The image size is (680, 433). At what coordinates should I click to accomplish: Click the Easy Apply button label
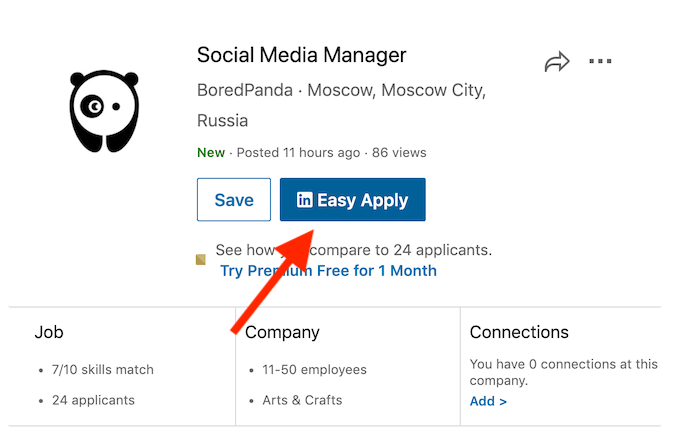[x=363, y=200]
